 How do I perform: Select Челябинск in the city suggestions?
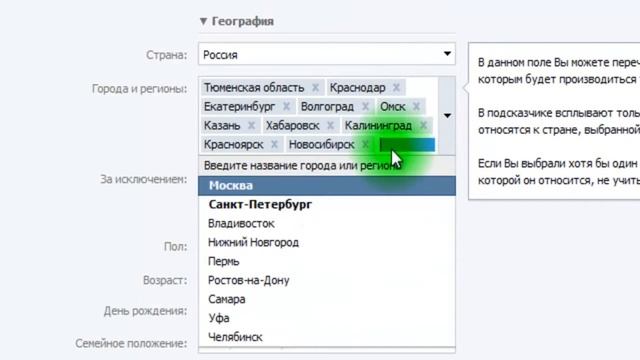[327, 337]
